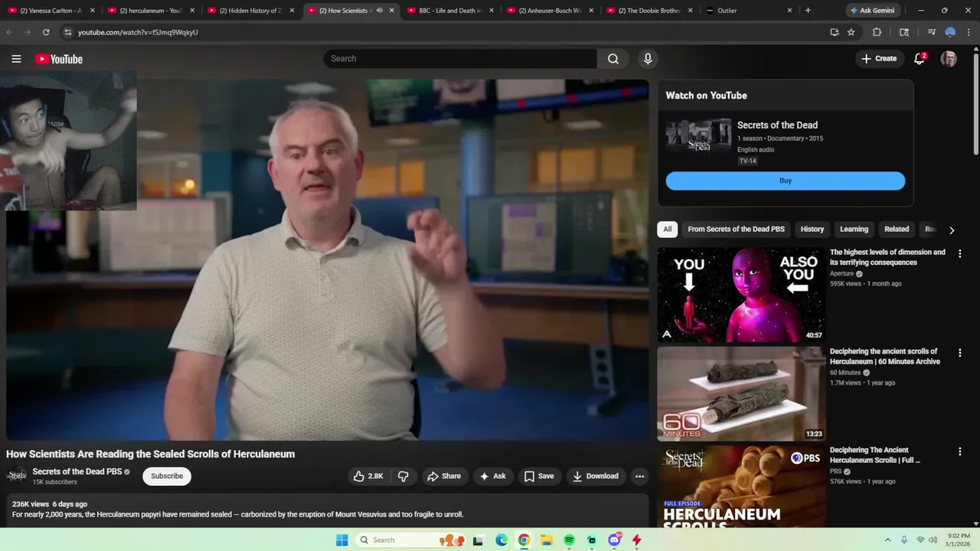The width and height of the screenshot is (980, 551).
Task: Open options for PBS Herculaneum Scrolls video
Action: coord(959,452)
